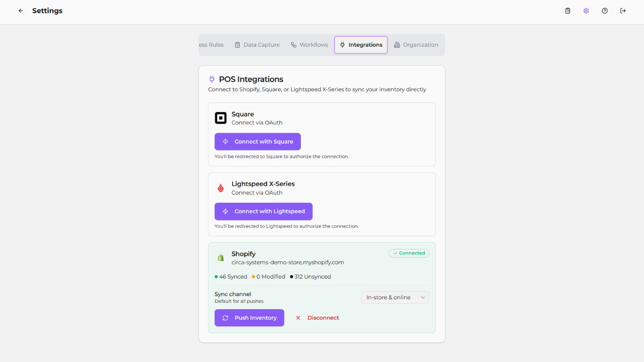This screenshot has width=644, height=362.
Task: Click the Shopify bag logo
Action: pyautogui.click(x=221, y=258)
